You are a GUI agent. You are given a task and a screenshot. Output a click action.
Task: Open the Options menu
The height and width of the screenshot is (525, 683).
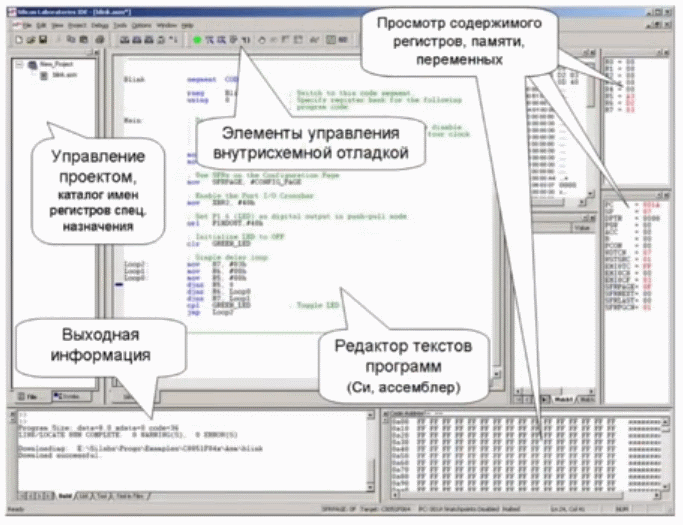142,26
